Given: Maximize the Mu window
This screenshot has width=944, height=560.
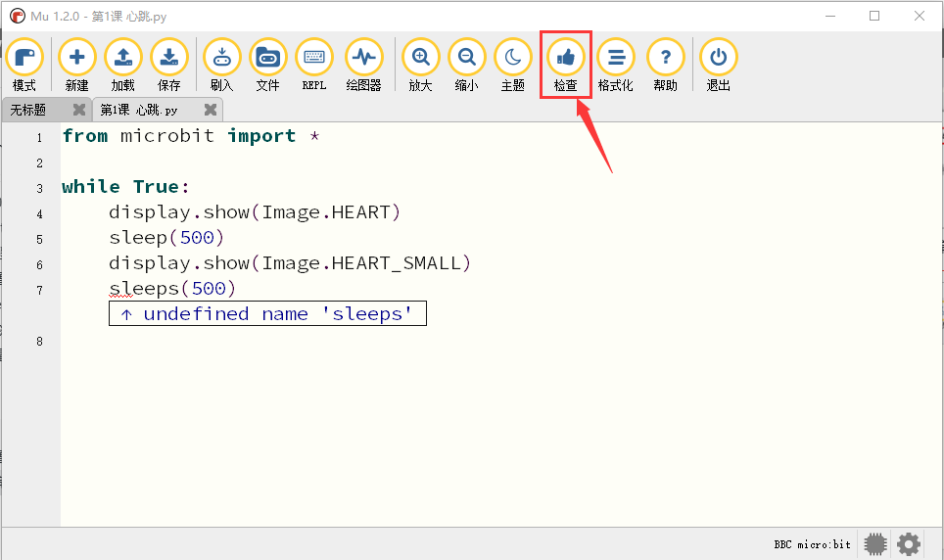Looking at the screenshot, I should pyautogui.click(x=874, y=17).
